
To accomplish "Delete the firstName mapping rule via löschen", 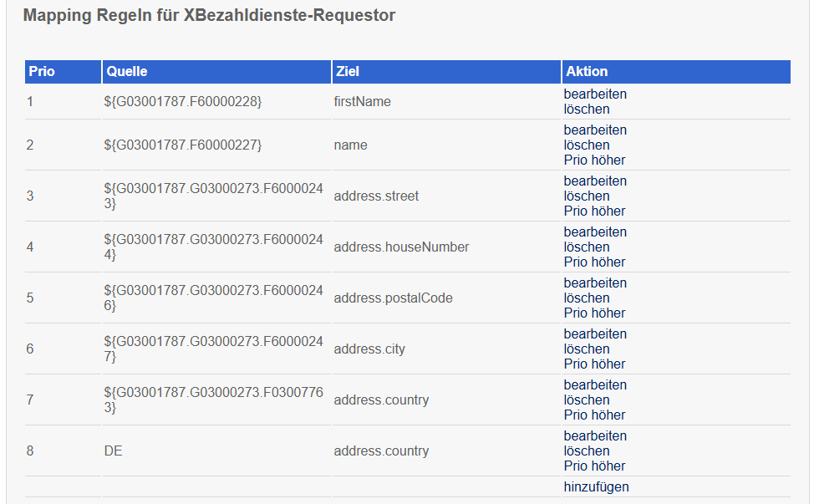I will coord(587,109).
